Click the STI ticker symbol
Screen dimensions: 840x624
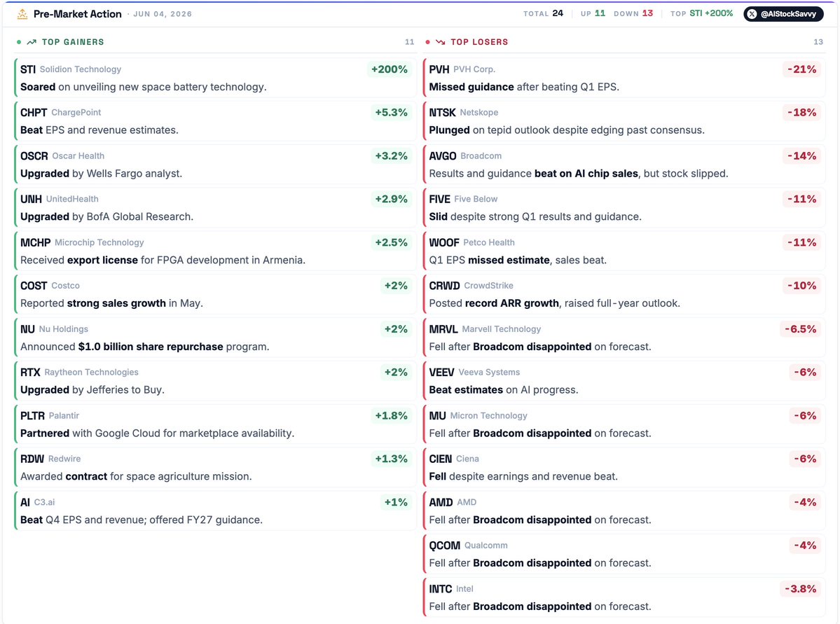pyautogui.click(x=28, y=69)
